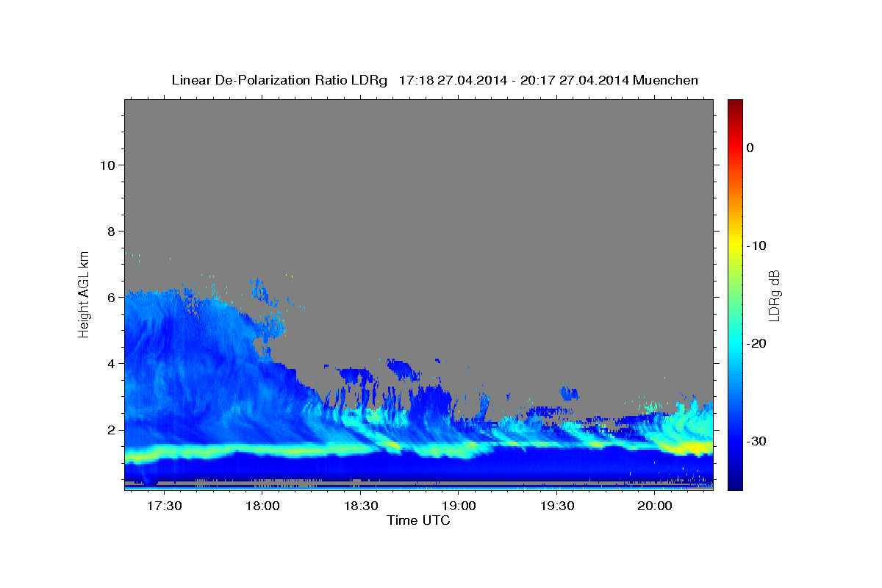Click the 'Height AGL km' axis label
The height and width of the screenshot is (588, 882).
coord(85,294)
